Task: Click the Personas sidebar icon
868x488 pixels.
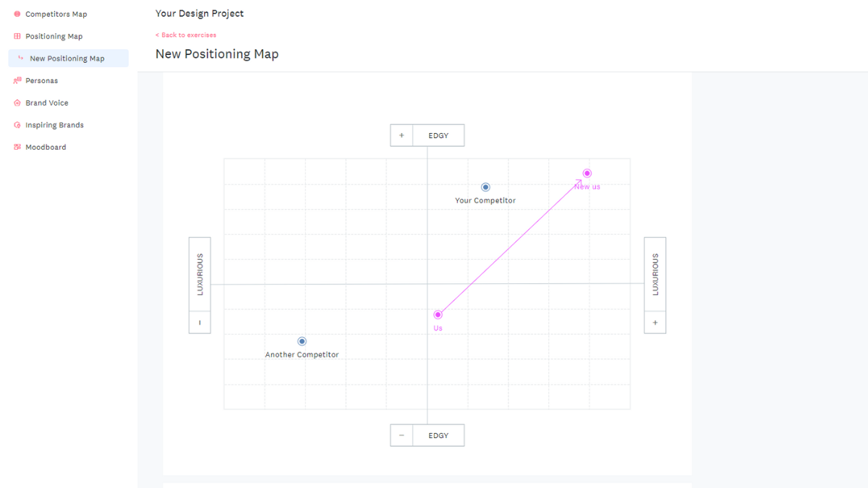Action: coord(17,80)
